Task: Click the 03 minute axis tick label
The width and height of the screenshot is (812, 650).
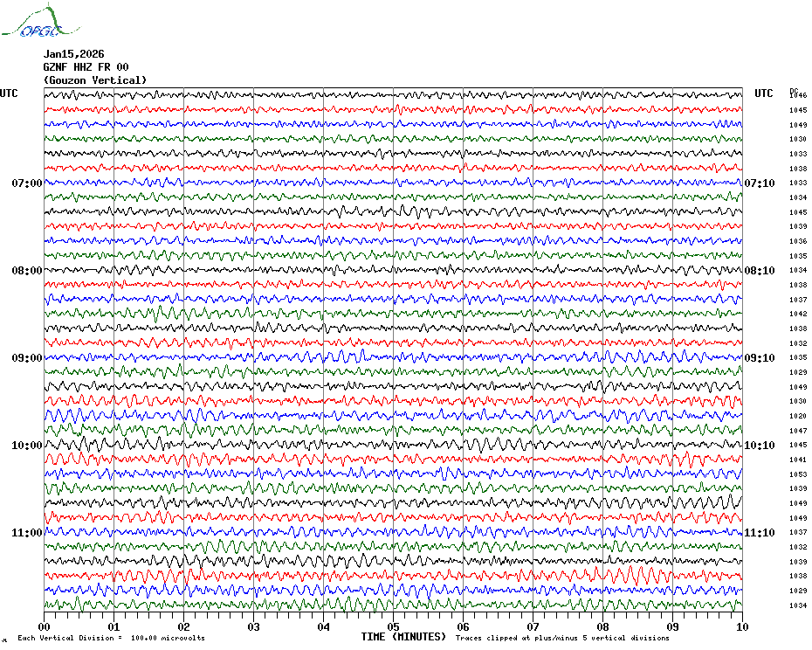Action: pyautogui.click(x=254, y=626)
